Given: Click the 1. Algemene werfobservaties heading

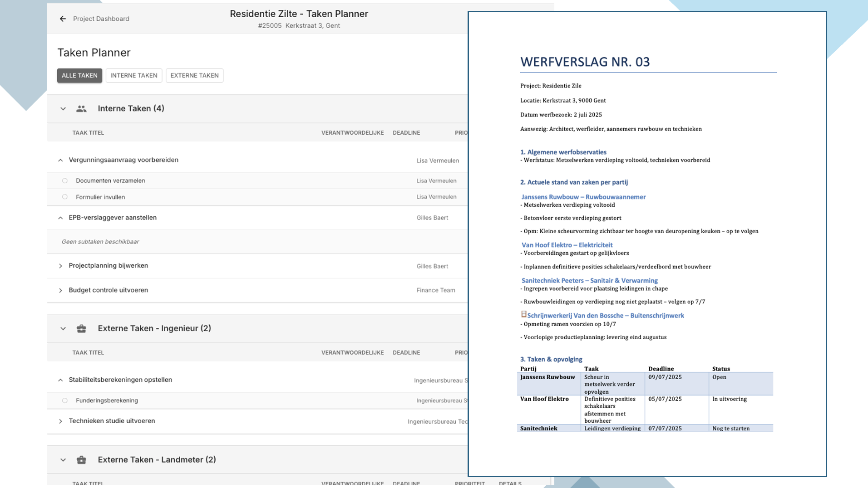Looking at the screenshot, I should click(x=563, y=152).
